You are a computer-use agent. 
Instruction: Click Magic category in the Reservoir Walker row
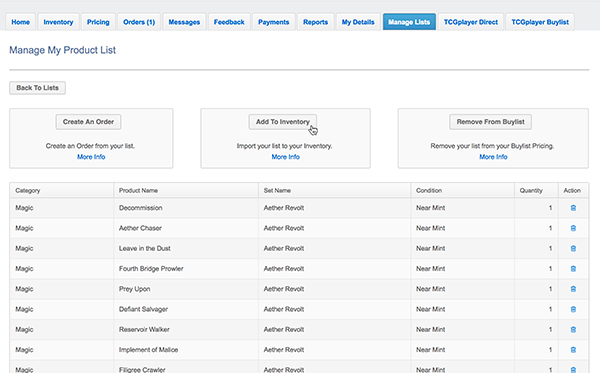(x=24, y=329)
